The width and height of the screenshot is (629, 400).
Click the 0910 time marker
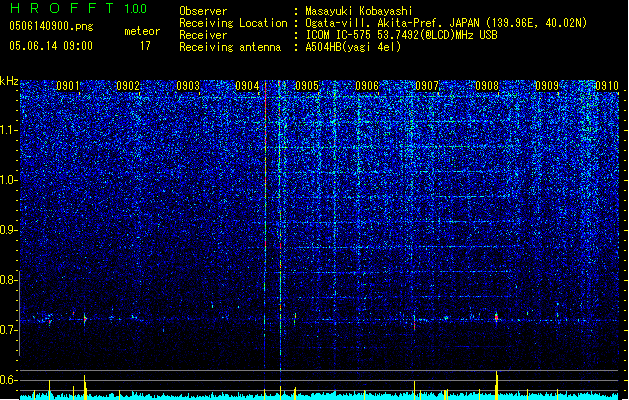[607, 86]
